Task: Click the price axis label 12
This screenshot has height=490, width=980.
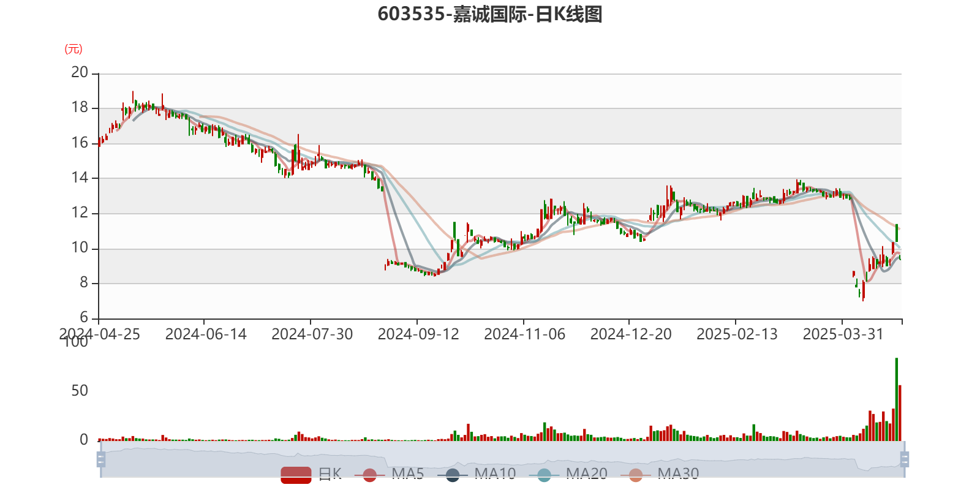Action: click(80, 213)
